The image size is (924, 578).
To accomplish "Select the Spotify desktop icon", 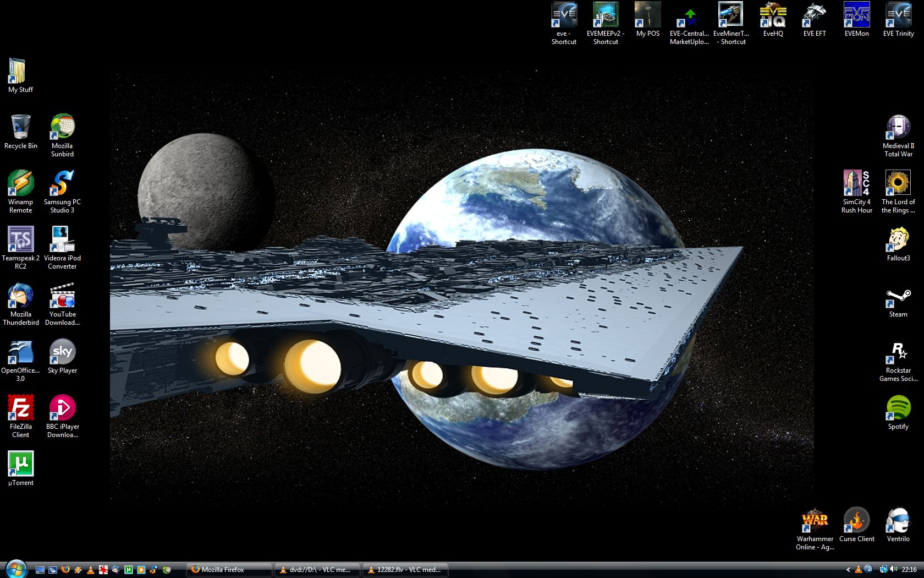I will (898, 411).
